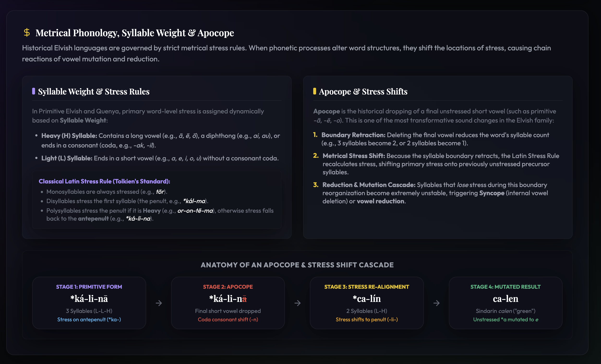
Task: Click the yellow marker beside Apocope heading
Action: (315, 91)
